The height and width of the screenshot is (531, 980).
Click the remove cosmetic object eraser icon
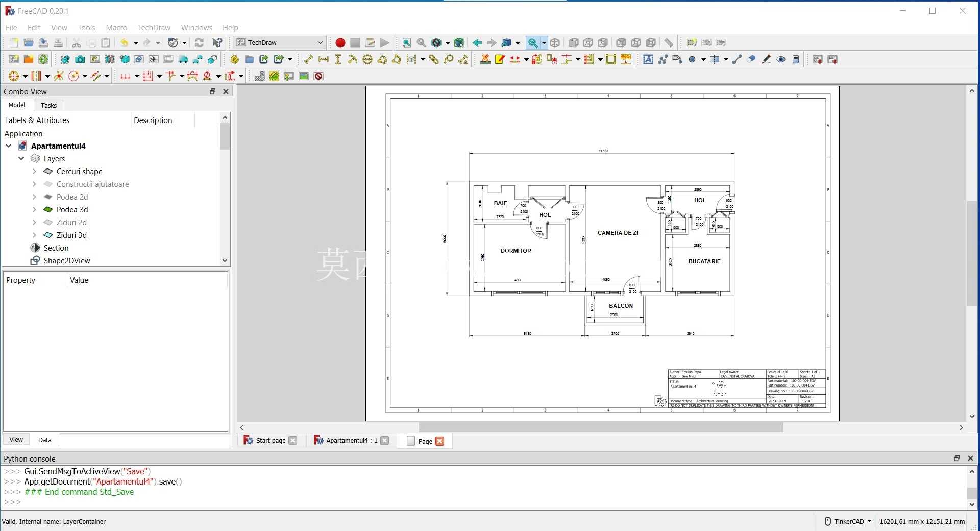point(751,59)
